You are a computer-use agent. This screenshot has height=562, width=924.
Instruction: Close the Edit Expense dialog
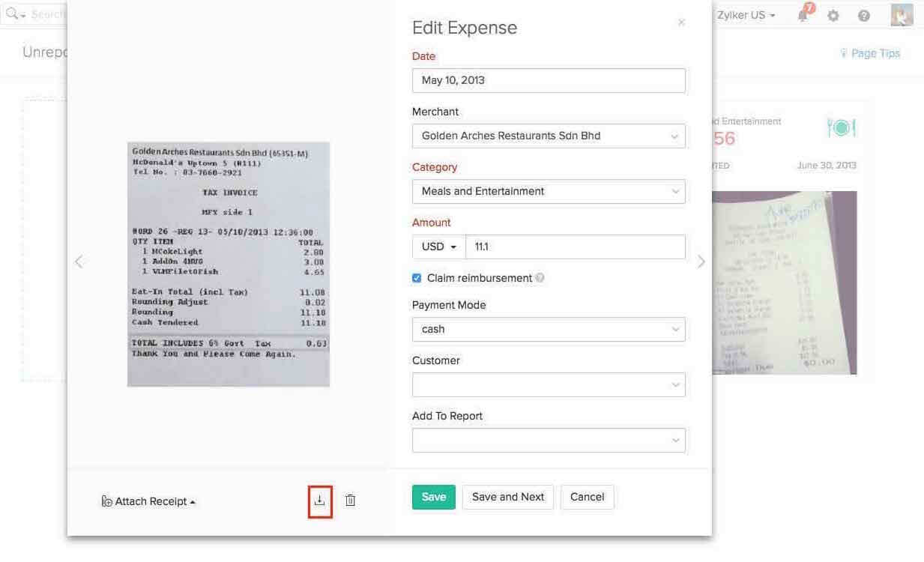pos(681,22)
